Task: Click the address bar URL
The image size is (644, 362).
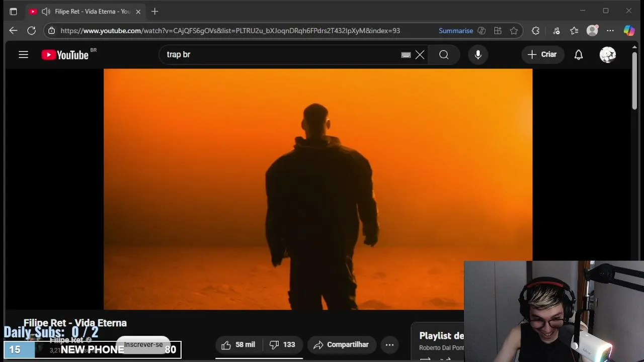Action: click(x=230, y=31)
